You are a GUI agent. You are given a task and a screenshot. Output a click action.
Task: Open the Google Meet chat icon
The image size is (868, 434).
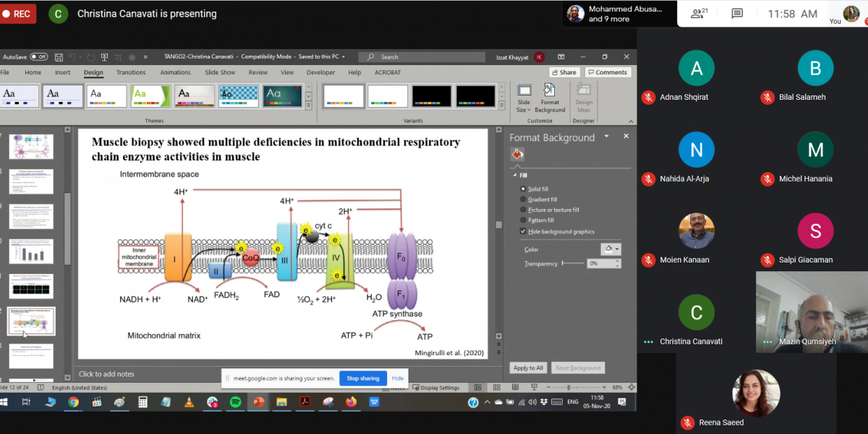tap(737, 14)
